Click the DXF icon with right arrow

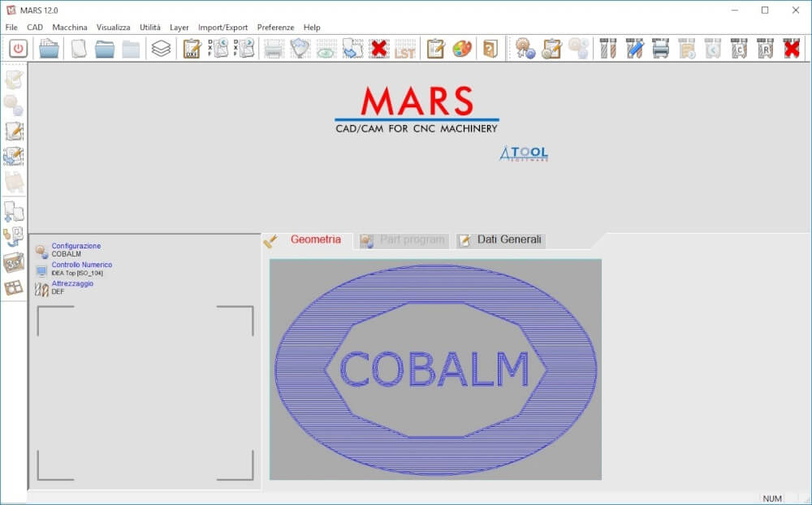point(244,48)
